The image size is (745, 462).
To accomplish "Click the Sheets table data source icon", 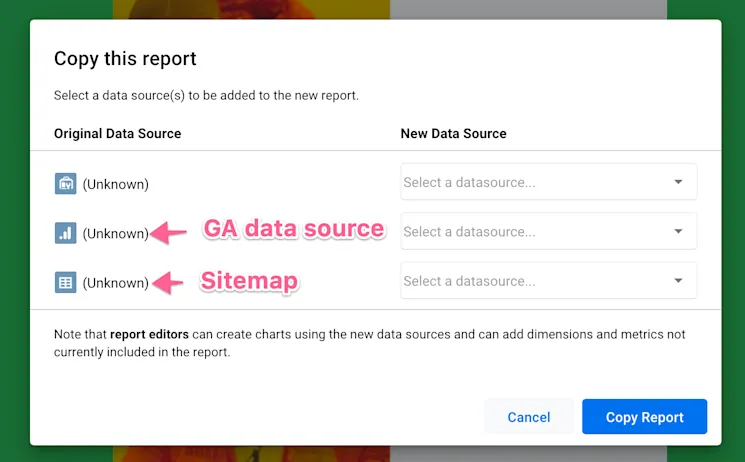I will tap(66, 282).
